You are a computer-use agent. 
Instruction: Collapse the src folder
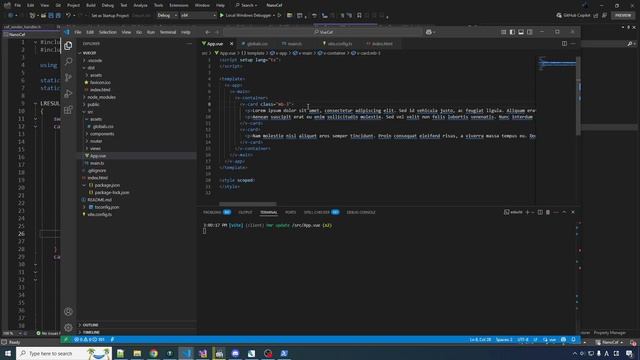(90, 112)
